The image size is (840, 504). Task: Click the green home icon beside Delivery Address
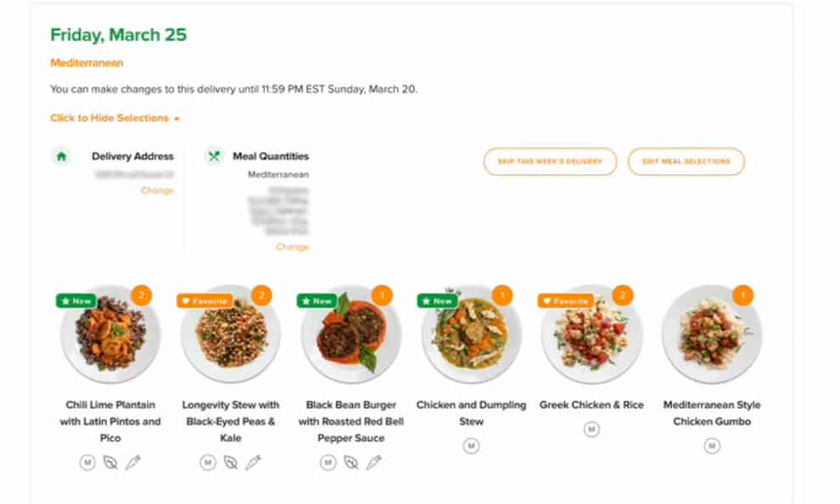(x=61, y=156)
